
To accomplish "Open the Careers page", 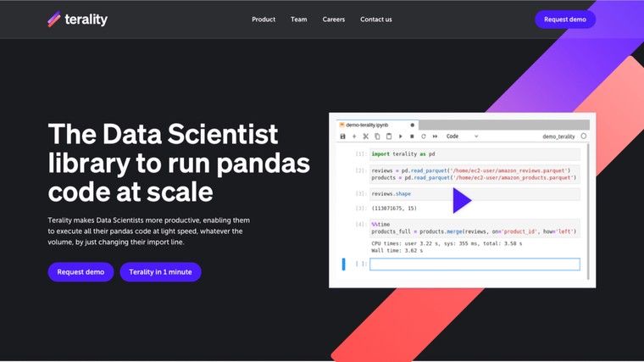I will [x=334, y=19].
